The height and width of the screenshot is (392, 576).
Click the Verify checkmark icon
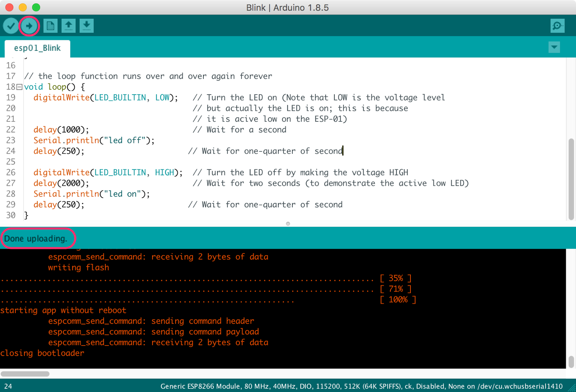coord(10,26)
